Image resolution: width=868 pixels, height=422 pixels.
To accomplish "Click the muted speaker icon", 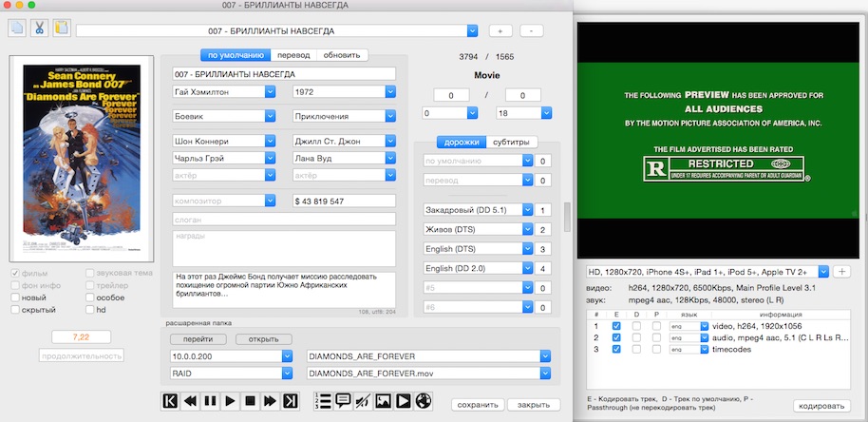I will (x=363, y=401).
